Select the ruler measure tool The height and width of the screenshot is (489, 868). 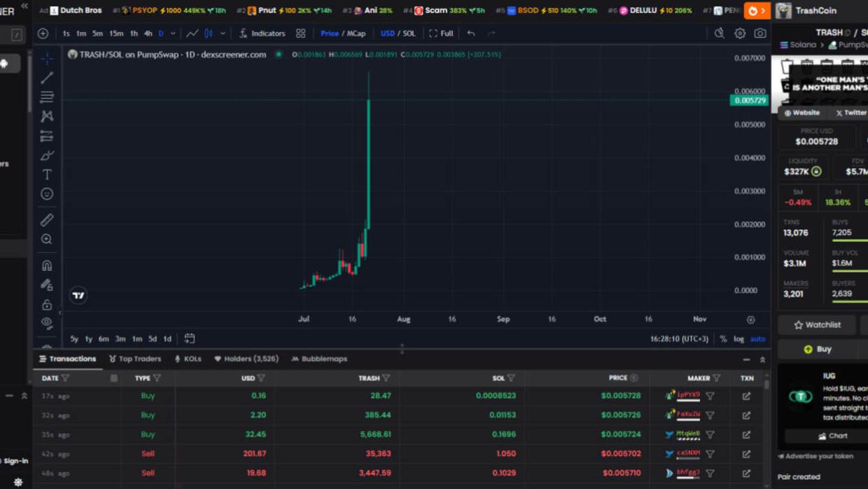pyautogui.click(x=47, y=220)
